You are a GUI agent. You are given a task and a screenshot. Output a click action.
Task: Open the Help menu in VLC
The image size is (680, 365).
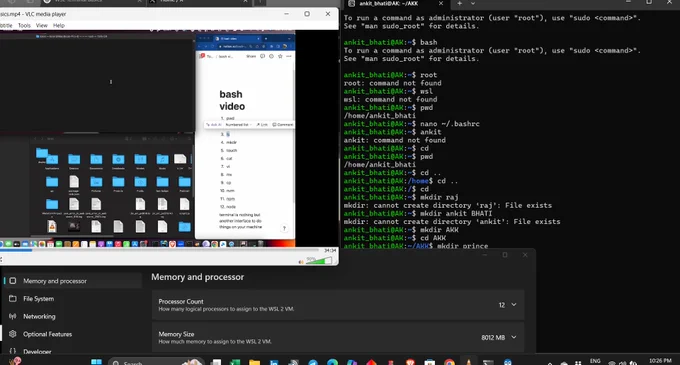click(x=59, y=26)
